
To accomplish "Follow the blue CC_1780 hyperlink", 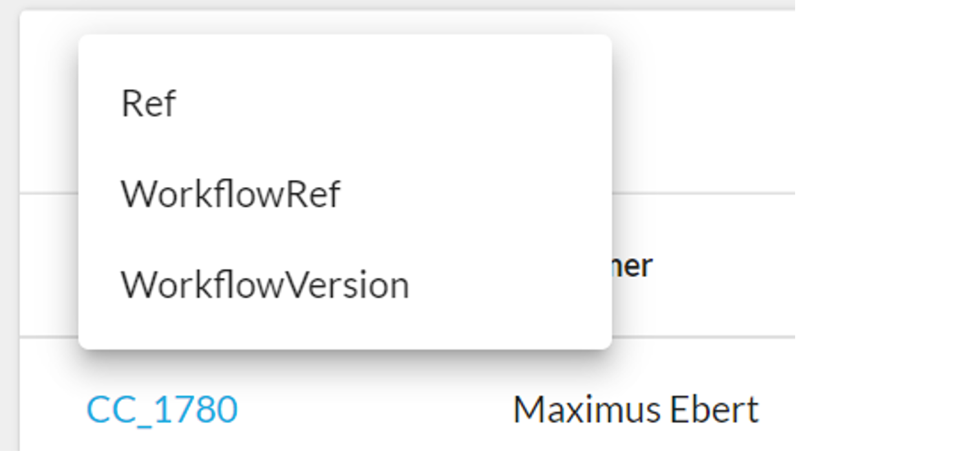I will 162,410.
